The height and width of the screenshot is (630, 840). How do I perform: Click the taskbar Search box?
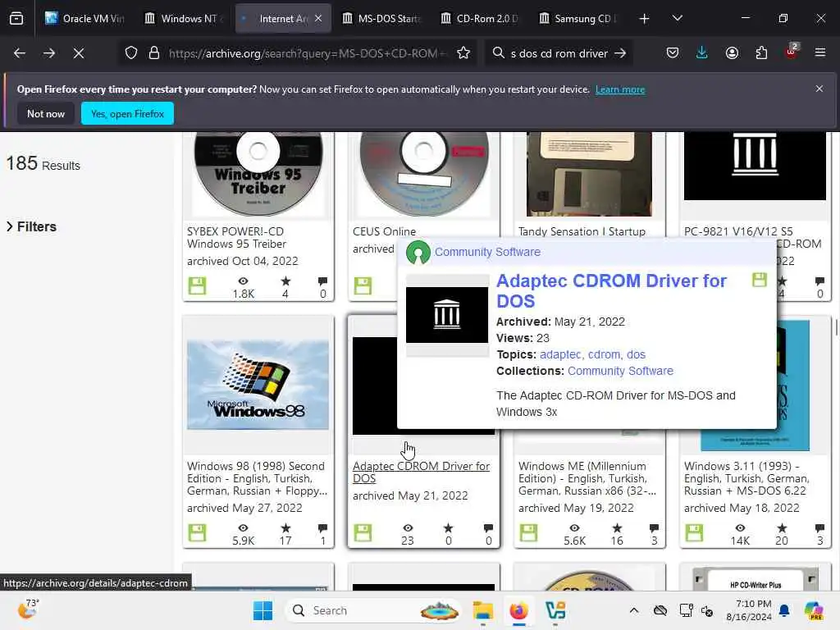373,610
